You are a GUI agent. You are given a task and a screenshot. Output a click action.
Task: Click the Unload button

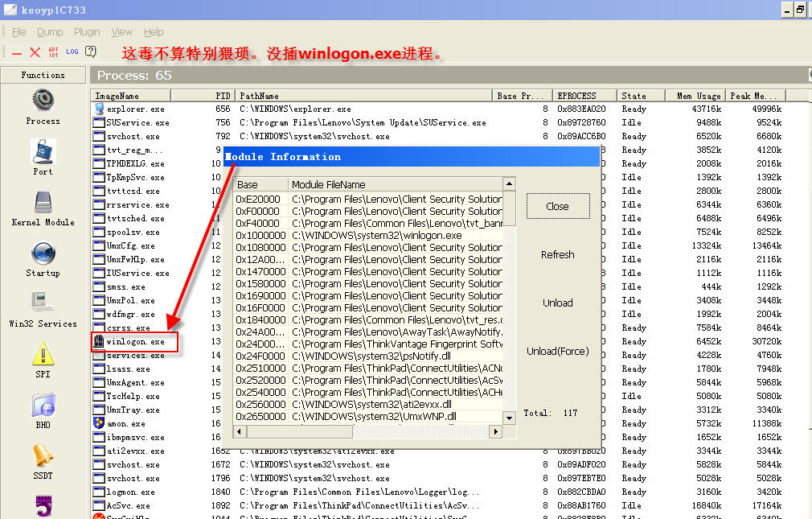[x=558, y=303]
